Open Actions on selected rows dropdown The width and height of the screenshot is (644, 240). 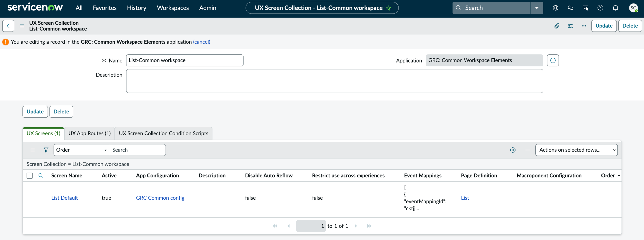[x=576, y=150]
